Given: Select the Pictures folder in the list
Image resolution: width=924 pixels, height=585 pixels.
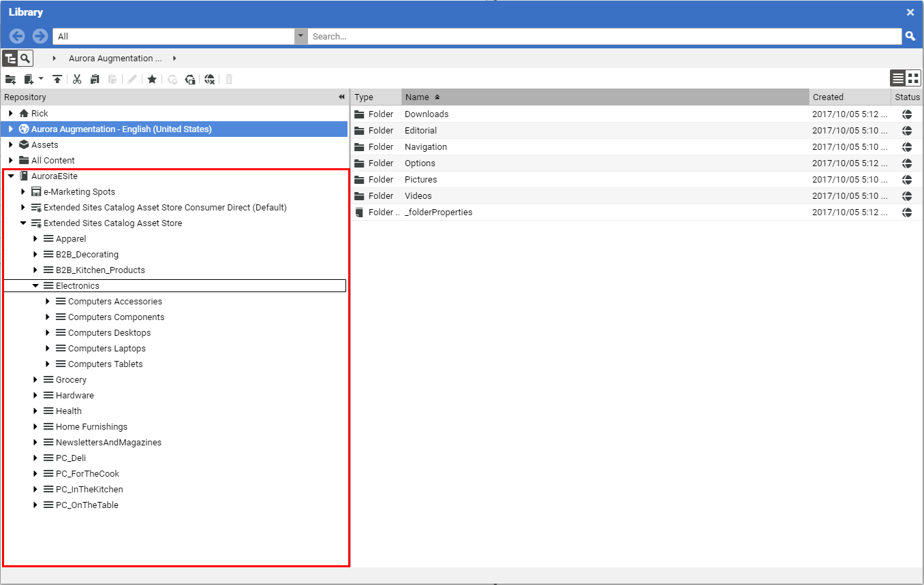Looking at the screenshot, I should [x=420, y=179].
